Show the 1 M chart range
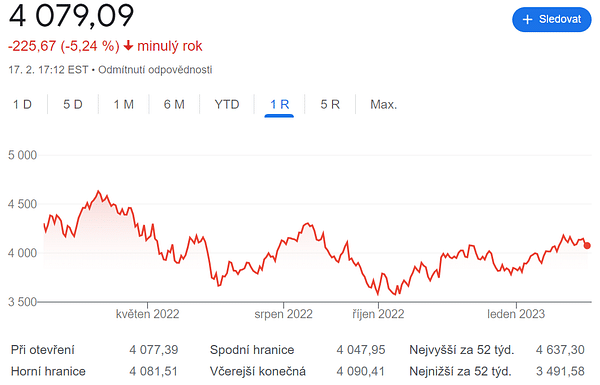The width and height of the screenshot is (600, 385). tap(123, 104)
